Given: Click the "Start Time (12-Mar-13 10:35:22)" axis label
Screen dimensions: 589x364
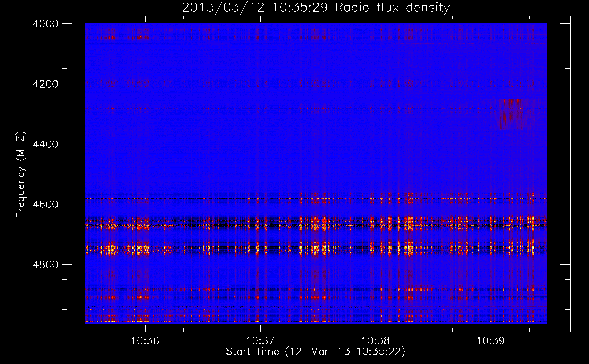Looking at the screenshot, I should 316,352.
